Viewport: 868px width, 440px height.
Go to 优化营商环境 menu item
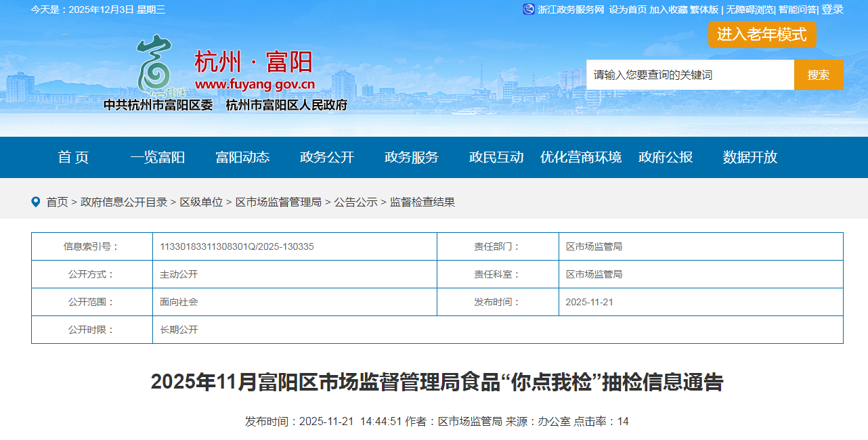[581, 157]
